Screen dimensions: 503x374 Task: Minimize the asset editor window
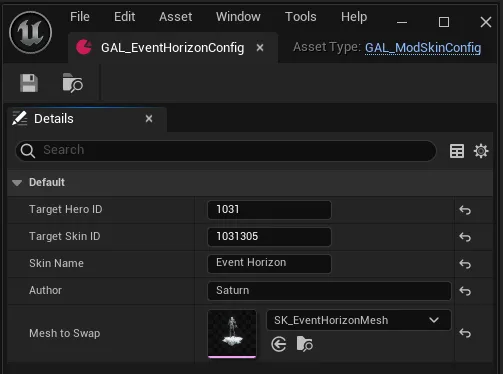coord(402,22)
